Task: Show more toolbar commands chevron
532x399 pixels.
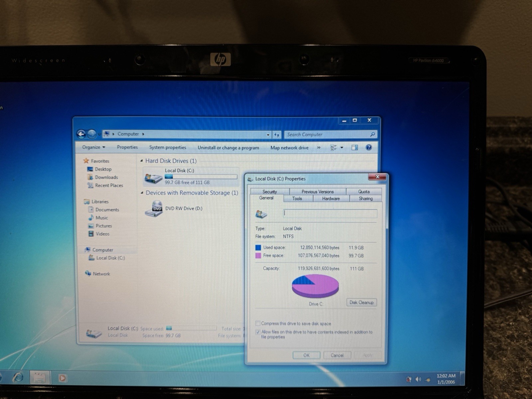Action: tap(319, 148)
